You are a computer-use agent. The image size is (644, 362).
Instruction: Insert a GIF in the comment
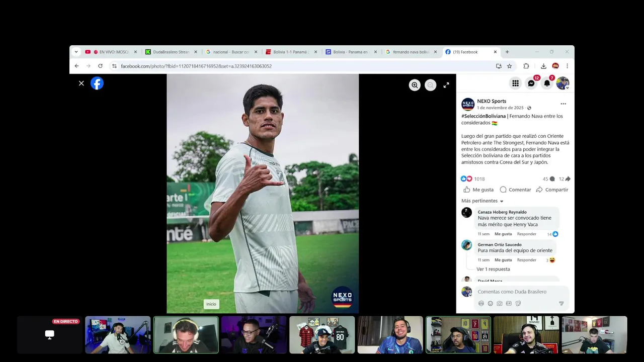tap(509, 304)
